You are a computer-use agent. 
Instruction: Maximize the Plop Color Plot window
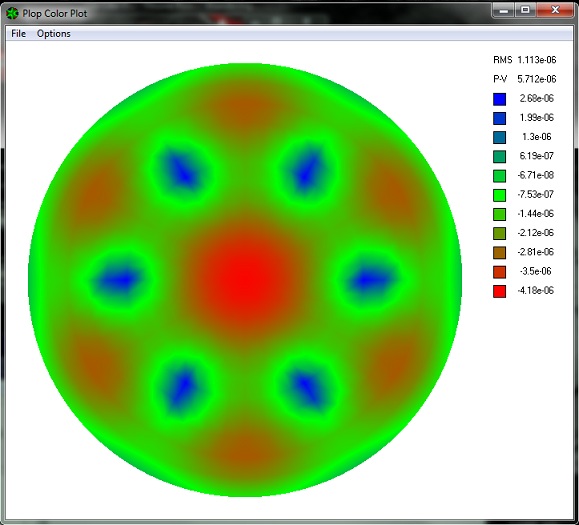coord(525,10)
